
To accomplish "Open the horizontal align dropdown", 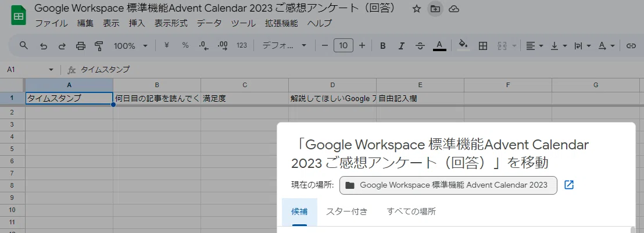I will coord(535,46).
